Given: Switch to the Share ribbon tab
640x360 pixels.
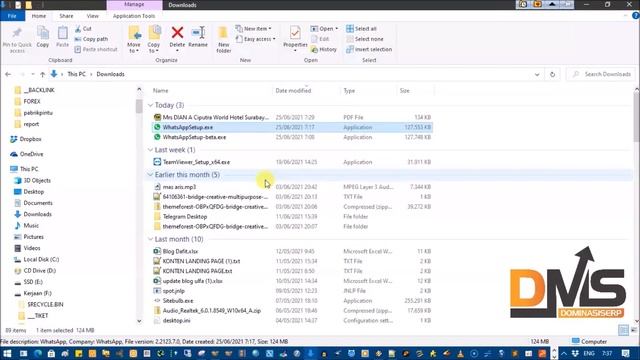Looking at the screenshot, I should (x=66, y=16).
